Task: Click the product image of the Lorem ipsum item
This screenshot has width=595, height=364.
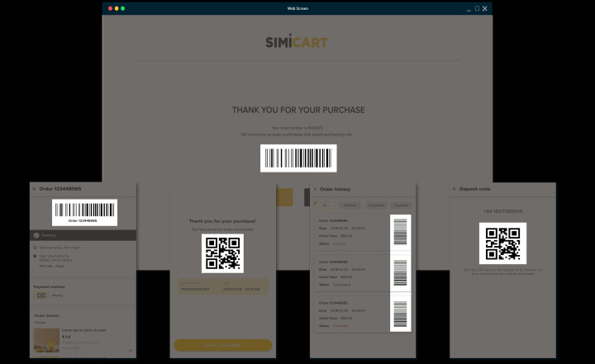Action: 46,340
